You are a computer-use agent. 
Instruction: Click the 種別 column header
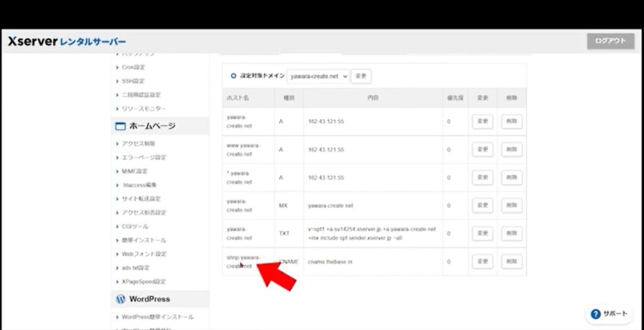pos(289,98)
